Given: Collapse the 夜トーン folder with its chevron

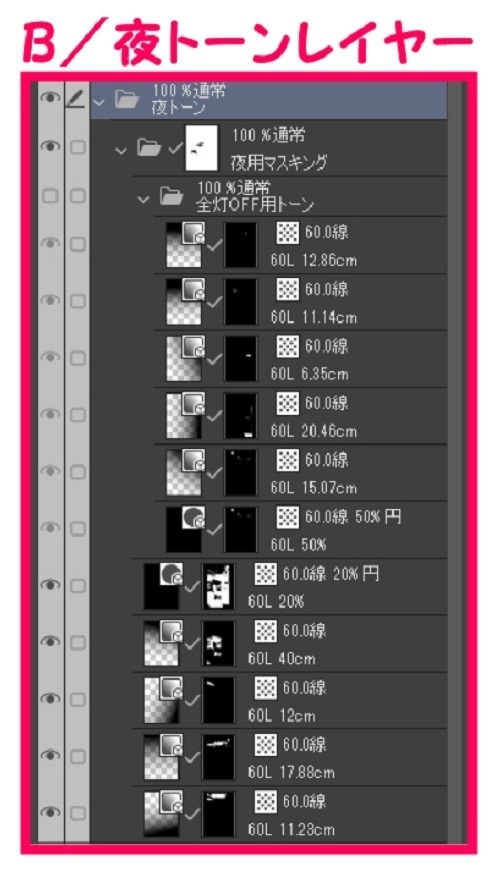Looking at the screenshot, I should coord(100,102).
